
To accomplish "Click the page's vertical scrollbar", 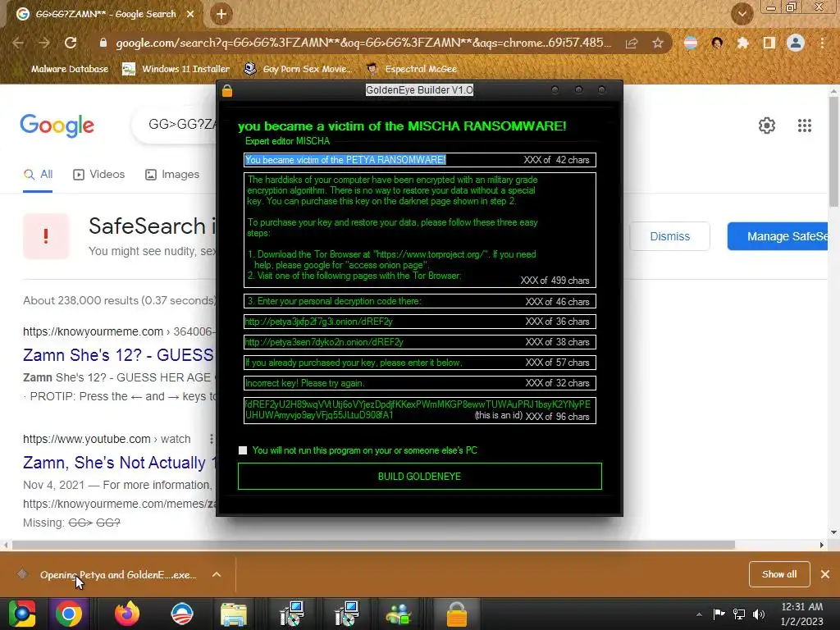I will click(x=833, y=151).
